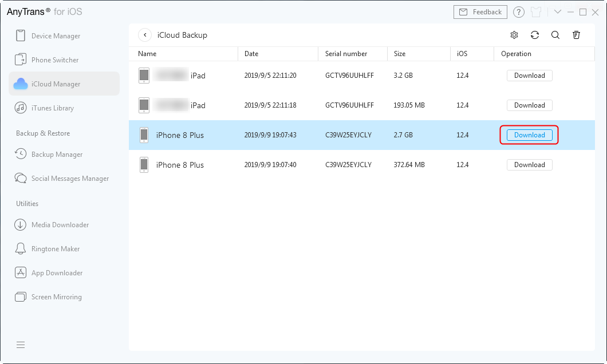
Task: Click iPhone 8 Plus name in highlighted row
Action: tap(180, 135)
